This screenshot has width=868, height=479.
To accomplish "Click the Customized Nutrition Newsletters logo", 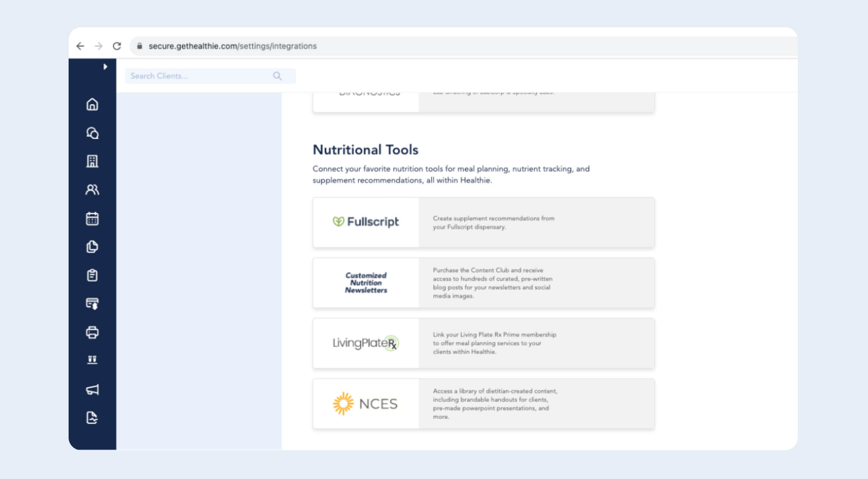I will click(x=366, y=283).
